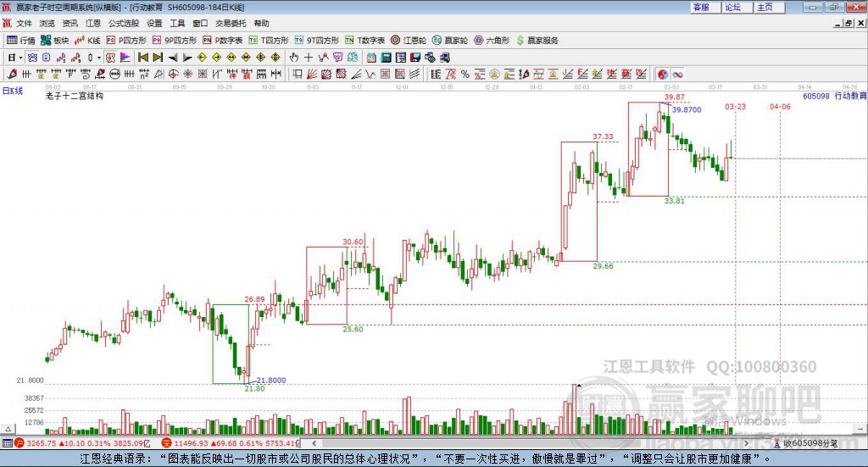This screenshot has width=868, height=467.
Task: Open the P四方形 tool
Action: pos(126,41)
